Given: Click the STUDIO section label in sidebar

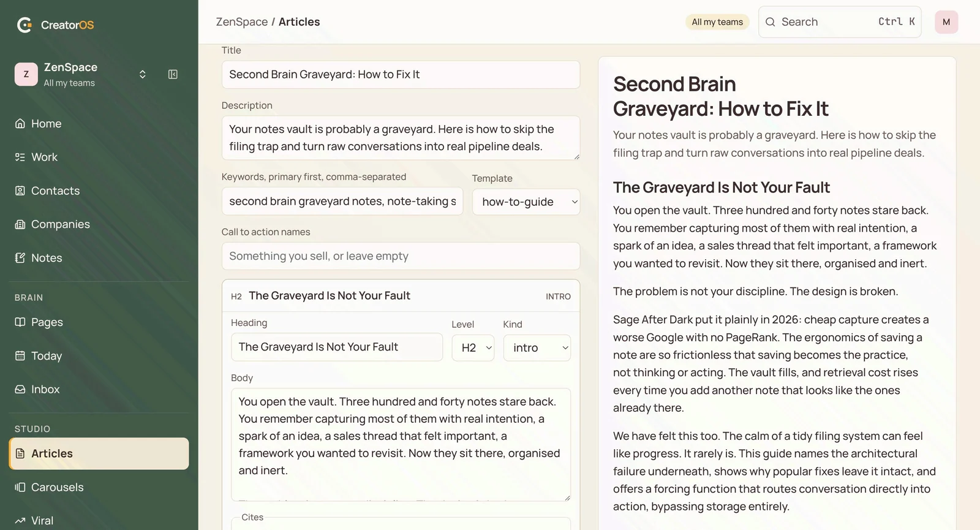Looking at the screenshot, I should coord(32,430).
